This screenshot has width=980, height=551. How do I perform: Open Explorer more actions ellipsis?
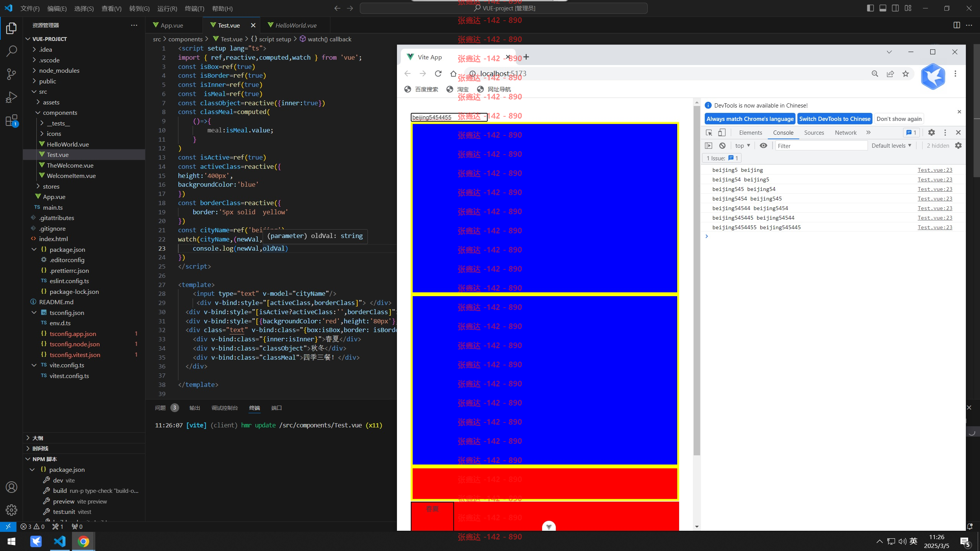134,25
